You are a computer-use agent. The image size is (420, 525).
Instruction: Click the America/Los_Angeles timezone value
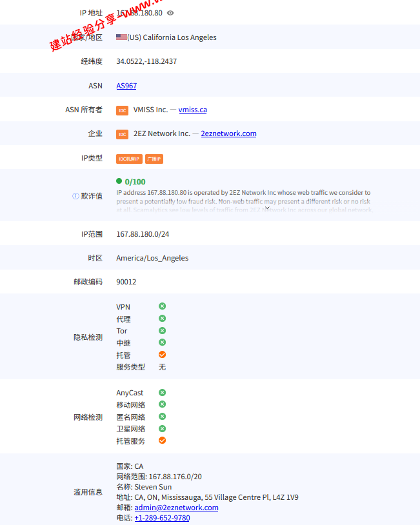point(152,258)
